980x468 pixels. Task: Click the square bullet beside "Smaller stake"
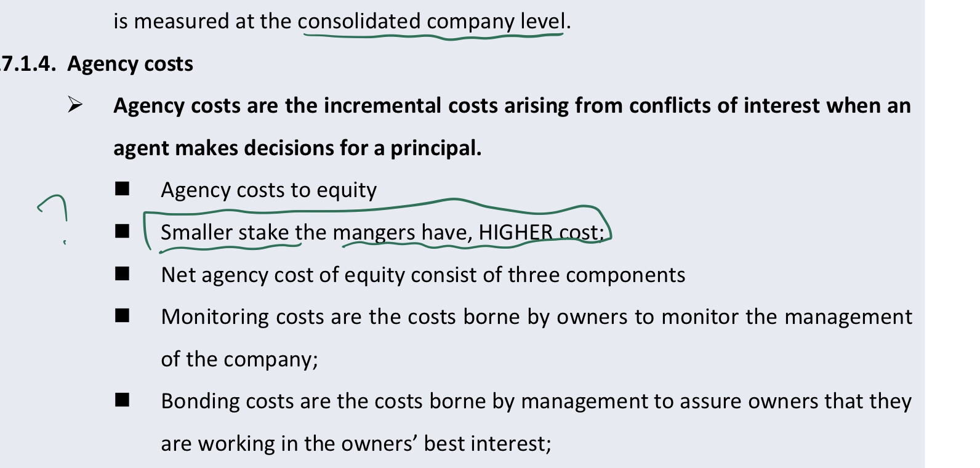tap(122, 231)
